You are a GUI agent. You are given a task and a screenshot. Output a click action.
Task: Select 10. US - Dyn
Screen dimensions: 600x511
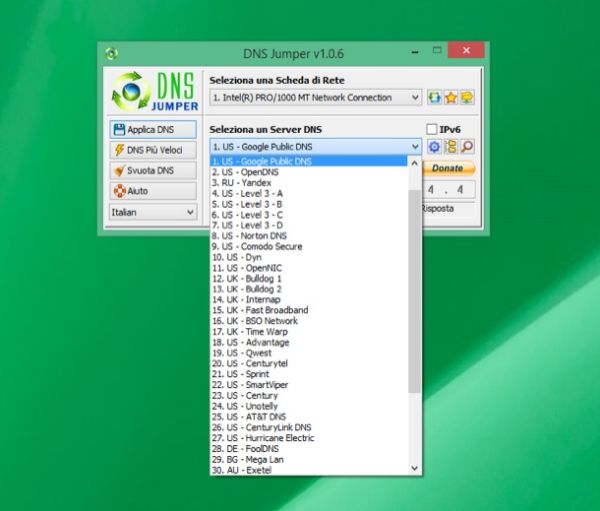(309, 257)
